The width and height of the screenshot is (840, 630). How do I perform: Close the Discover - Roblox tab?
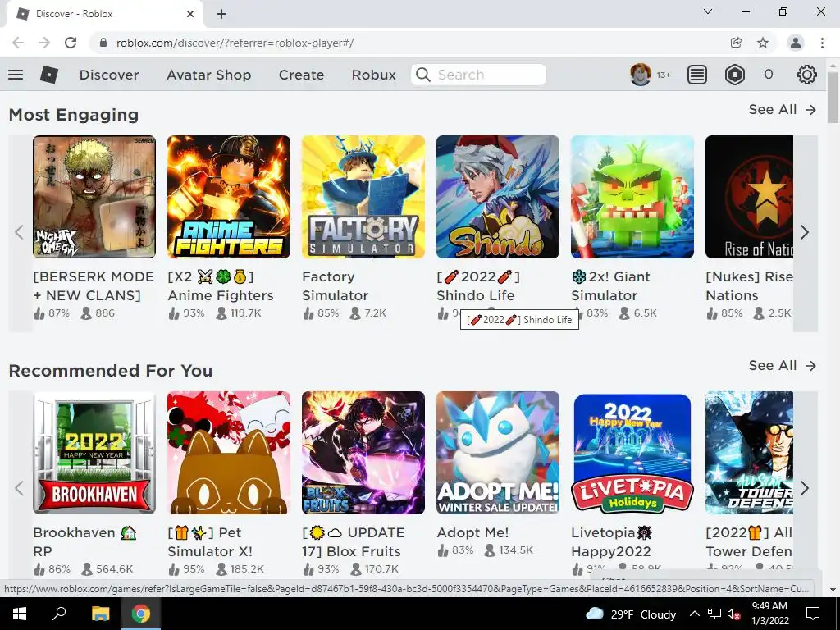coord(190,14)
